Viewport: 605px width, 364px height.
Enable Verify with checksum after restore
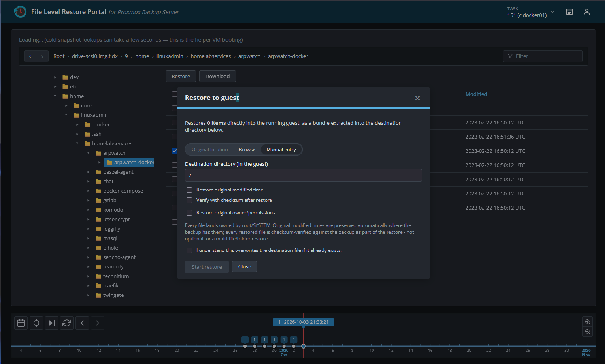tap(189, 200)
